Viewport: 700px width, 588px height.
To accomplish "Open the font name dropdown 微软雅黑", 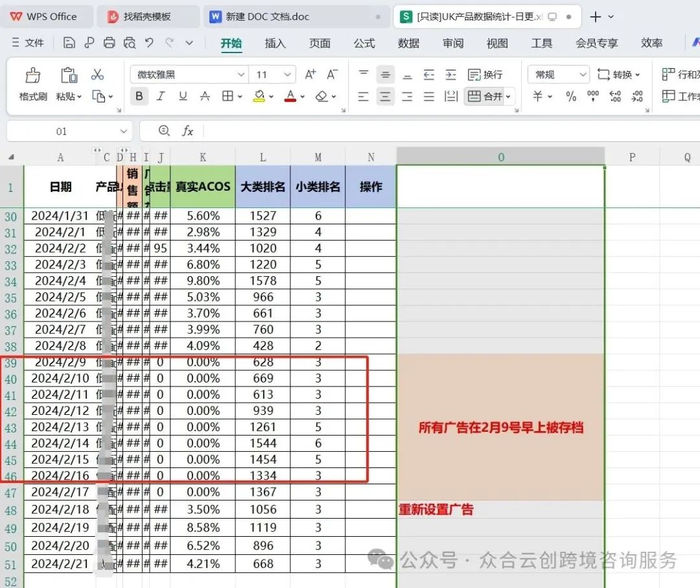I will (x=241, y=75).
